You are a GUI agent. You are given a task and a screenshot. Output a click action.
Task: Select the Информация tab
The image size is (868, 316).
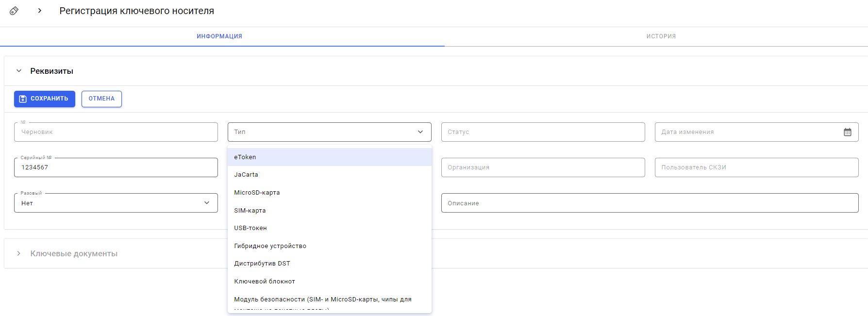pos(219,36)
